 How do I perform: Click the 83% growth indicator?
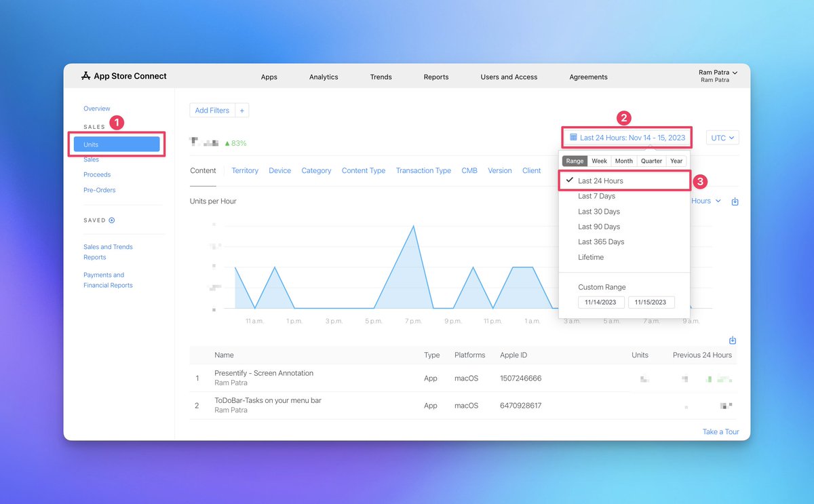(235, 143)
